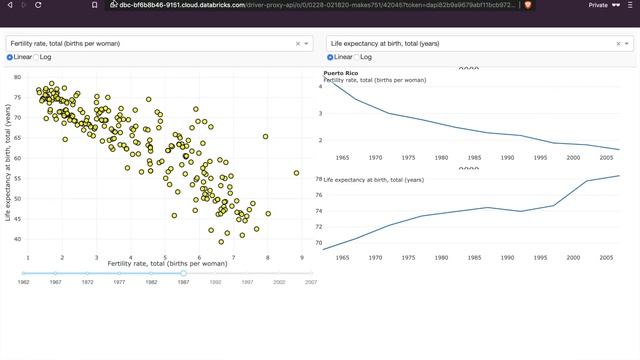Open the browser hamburger menu

630,5
